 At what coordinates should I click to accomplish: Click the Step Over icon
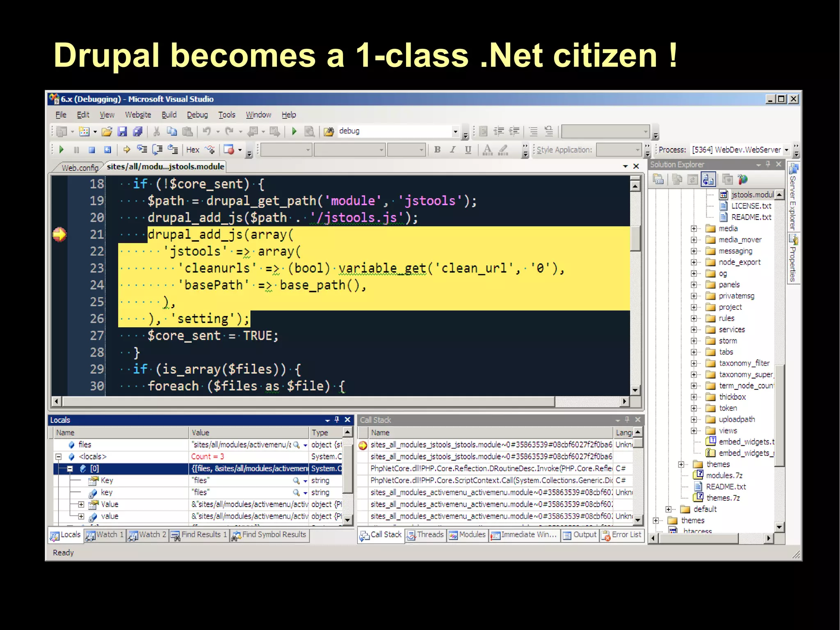coord(157,150)
